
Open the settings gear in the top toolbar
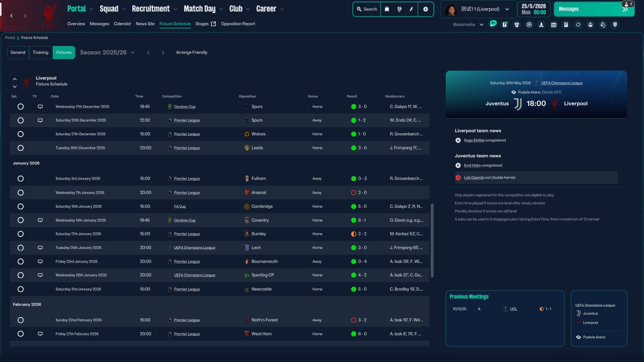pyautogui.click(x=426, y=9)
